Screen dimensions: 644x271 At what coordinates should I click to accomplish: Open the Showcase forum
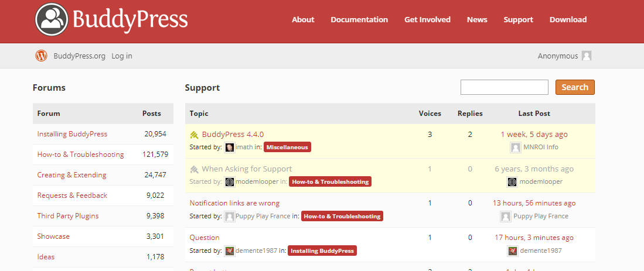(x=53, y=236)
